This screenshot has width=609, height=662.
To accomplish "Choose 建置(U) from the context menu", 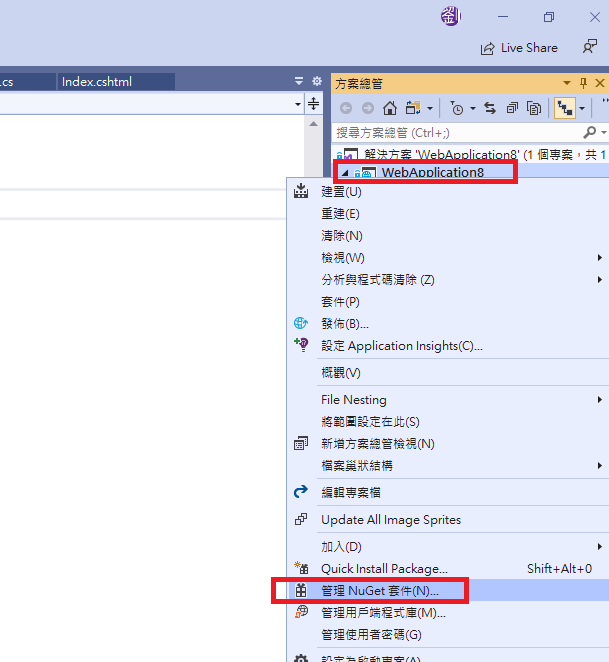I will coord(448,192).
